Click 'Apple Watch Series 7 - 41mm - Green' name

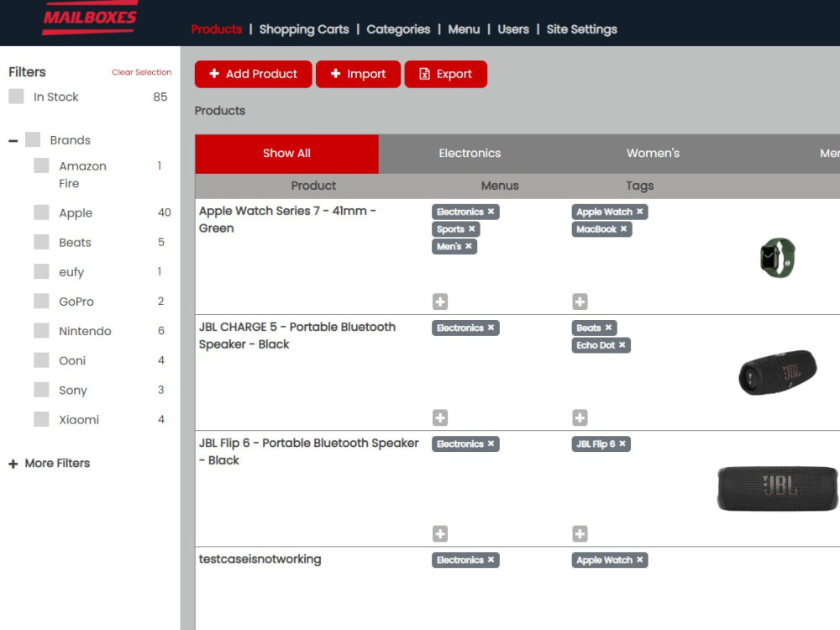click(287, 219)
